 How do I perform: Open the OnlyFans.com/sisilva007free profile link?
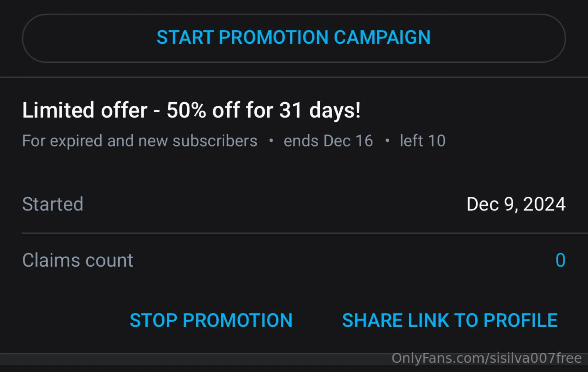(487, 359)
